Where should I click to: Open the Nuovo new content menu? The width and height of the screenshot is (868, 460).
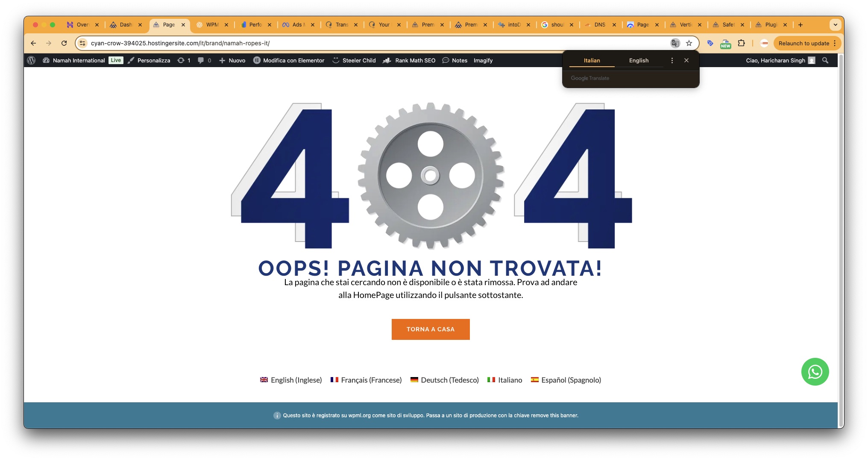[232, 60]
